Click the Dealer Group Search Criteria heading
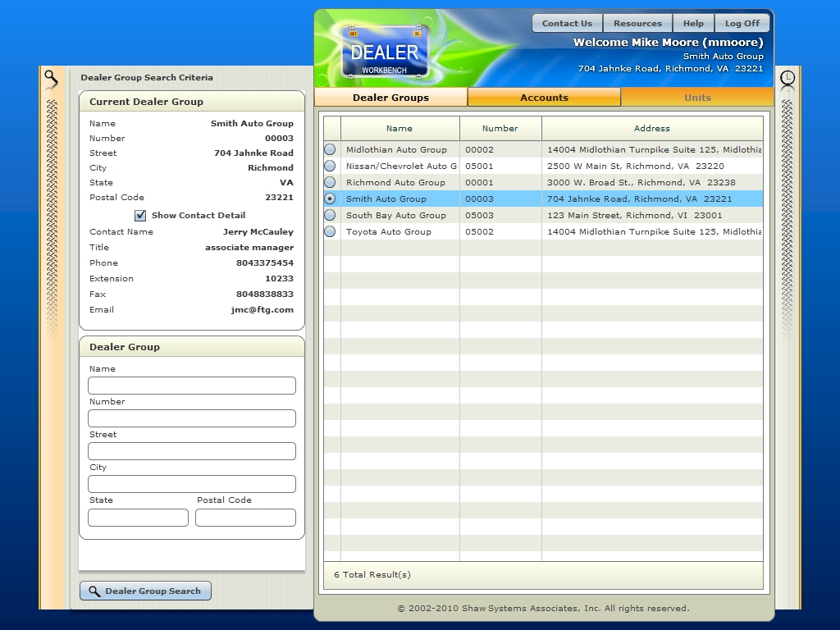 [x=147, y=78]
